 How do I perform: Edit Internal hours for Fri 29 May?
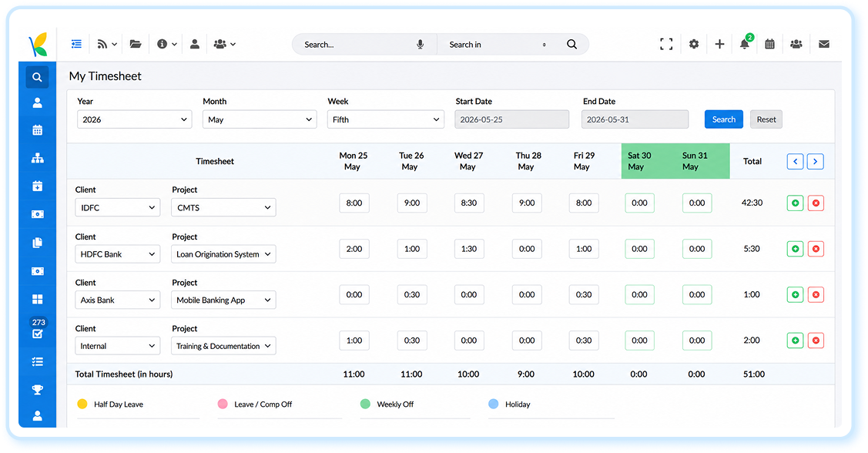point(584,341)
